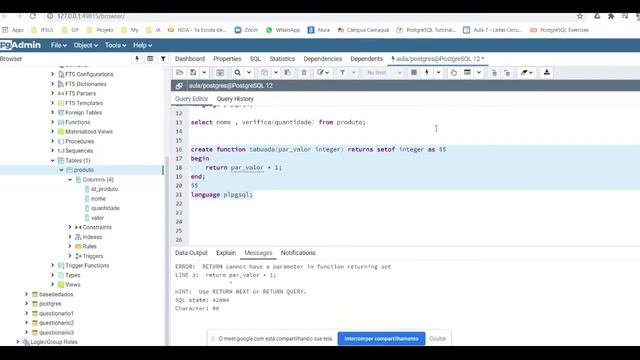The height and width of the screenshot is (360, 640).
Task: Expand the Constraints tree node
Action: [x=70, y=227]
